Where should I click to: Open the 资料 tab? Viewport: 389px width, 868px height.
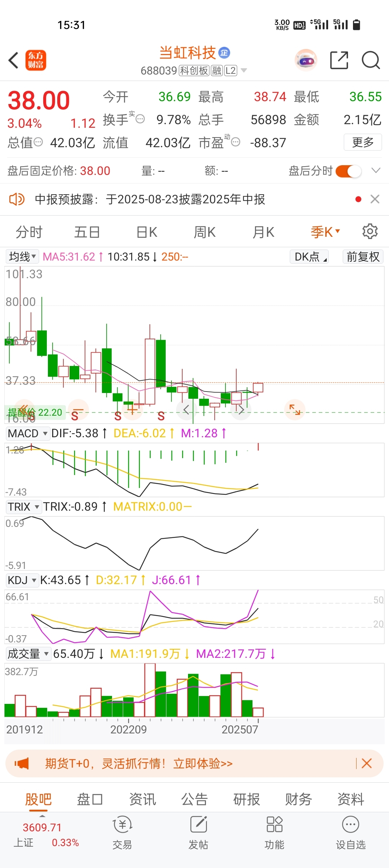coord(351,799)
